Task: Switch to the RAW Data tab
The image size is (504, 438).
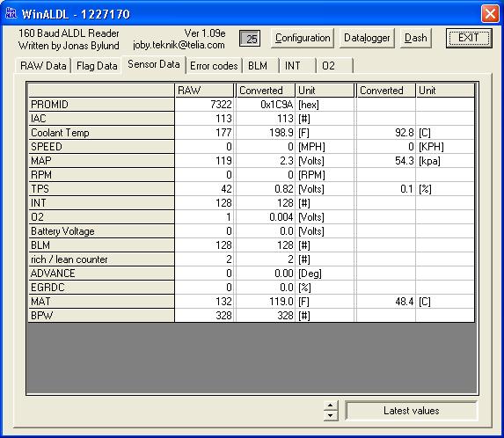Action: [43, 66]
